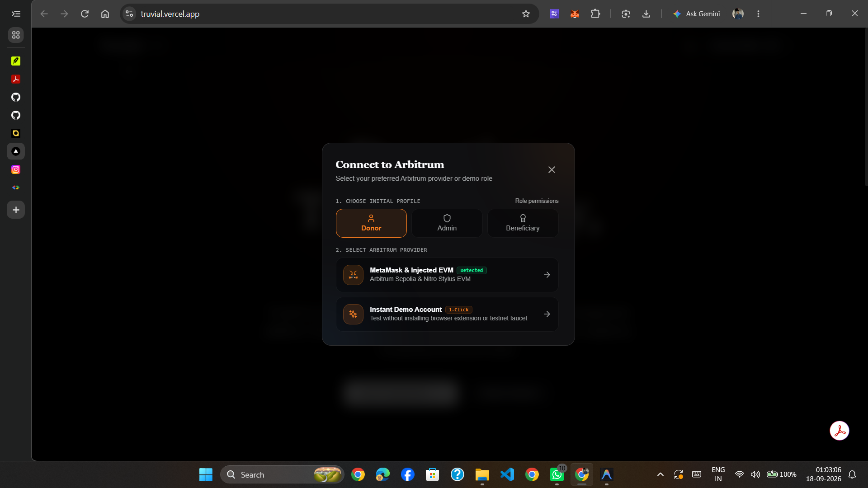Select the Donor profile
This screenshot has width=868, height=488.
point(371,223)
